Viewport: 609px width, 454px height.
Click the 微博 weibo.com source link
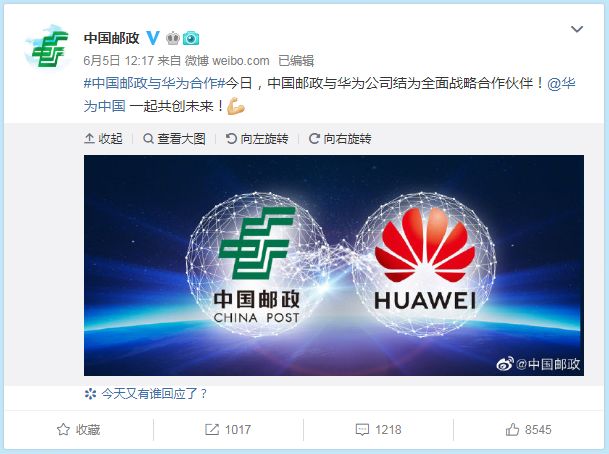coord(227,61)
